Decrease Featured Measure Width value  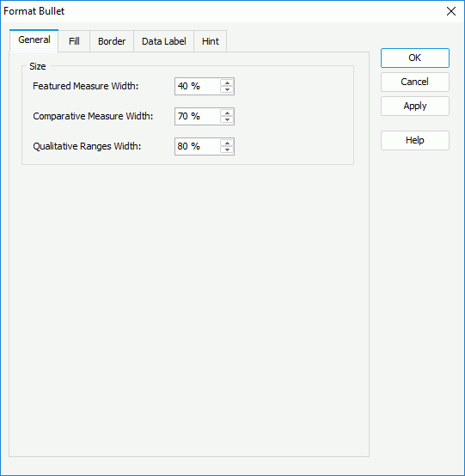coord(227,89)
